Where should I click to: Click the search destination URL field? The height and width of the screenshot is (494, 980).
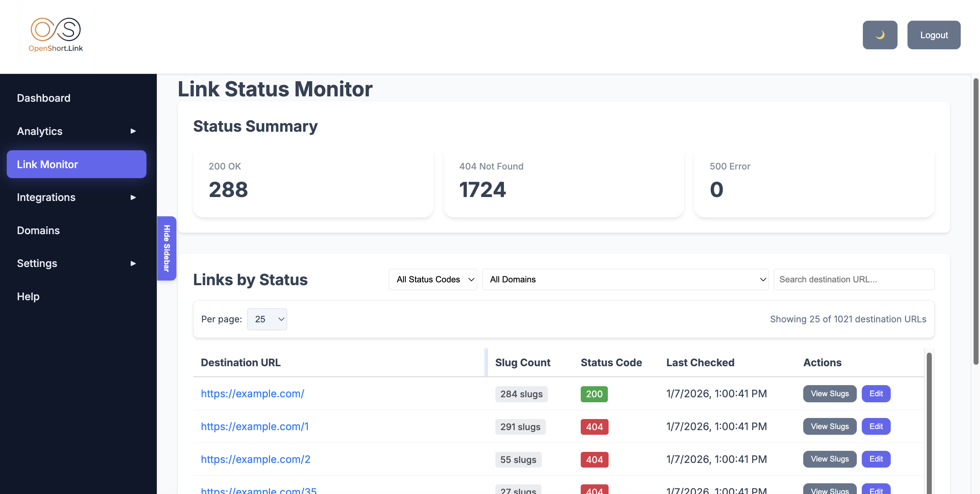pos(854,279)
